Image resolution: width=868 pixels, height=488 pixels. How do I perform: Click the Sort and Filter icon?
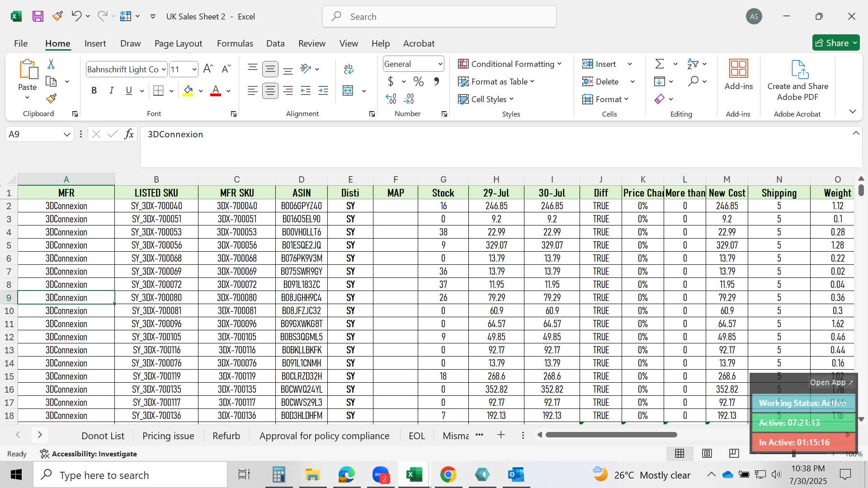pos(692,64)
